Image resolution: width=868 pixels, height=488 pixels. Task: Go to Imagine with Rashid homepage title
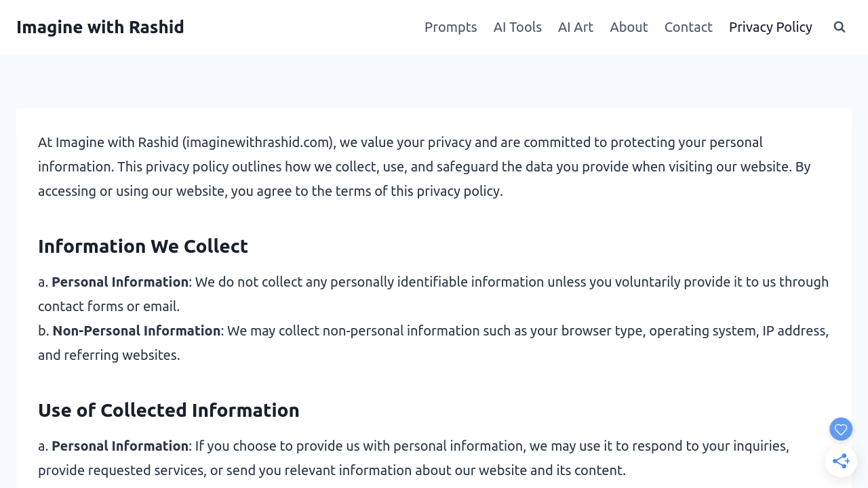tap(100, 27)
